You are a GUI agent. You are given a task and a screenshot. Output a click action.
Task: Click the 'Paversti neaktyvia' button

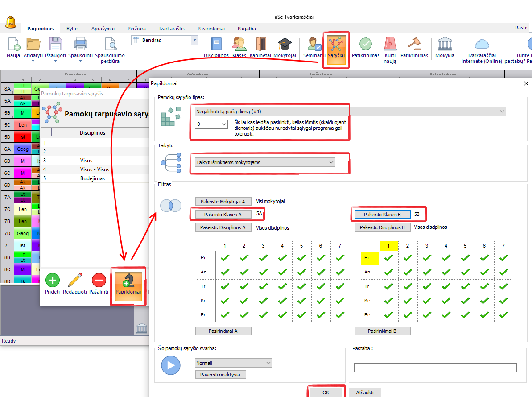220,375
